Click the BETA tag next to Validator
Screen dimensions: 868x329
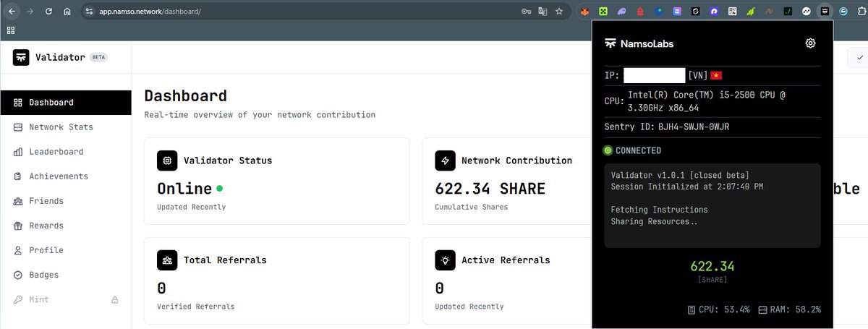(x=98, y=58)
